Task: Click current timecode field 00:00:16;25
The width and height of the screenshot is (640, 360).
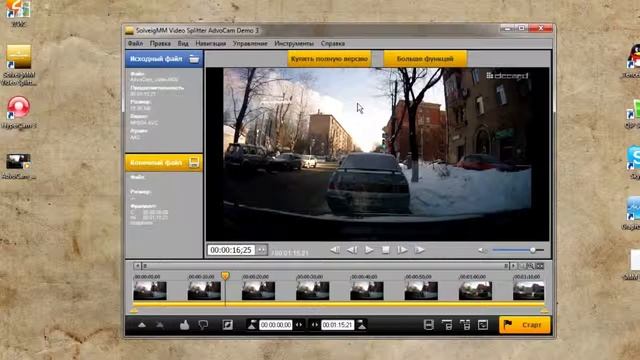Action: tap(231, 250)
